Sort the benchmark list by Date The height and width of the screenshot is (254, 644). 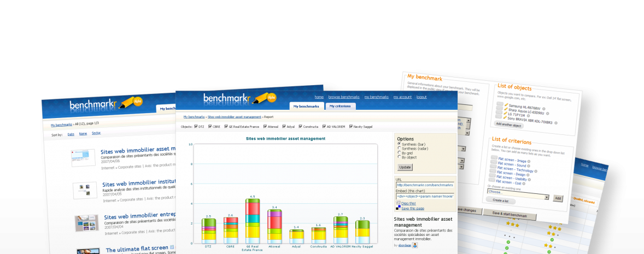pyautogui.click(x=71, y=134)
